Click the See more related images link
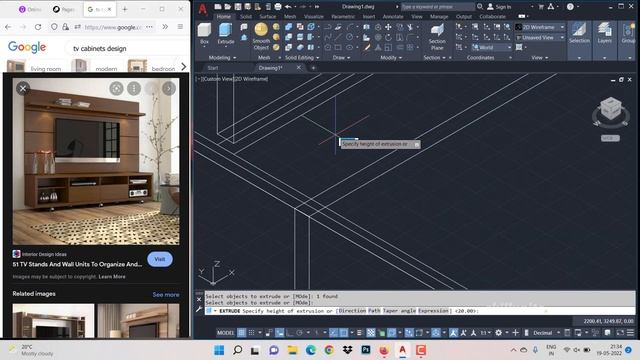Screen dimensions: 640x360 pyautogui.click(x=166, y=294)
